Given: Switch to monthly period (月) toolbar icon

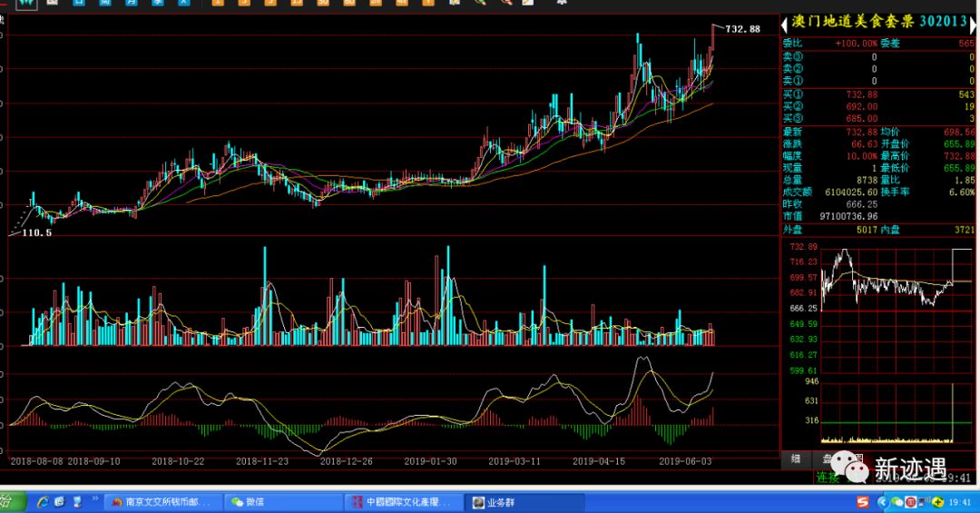Looking at the screenshot, I should pyautogui.click(x=131, y=2).
